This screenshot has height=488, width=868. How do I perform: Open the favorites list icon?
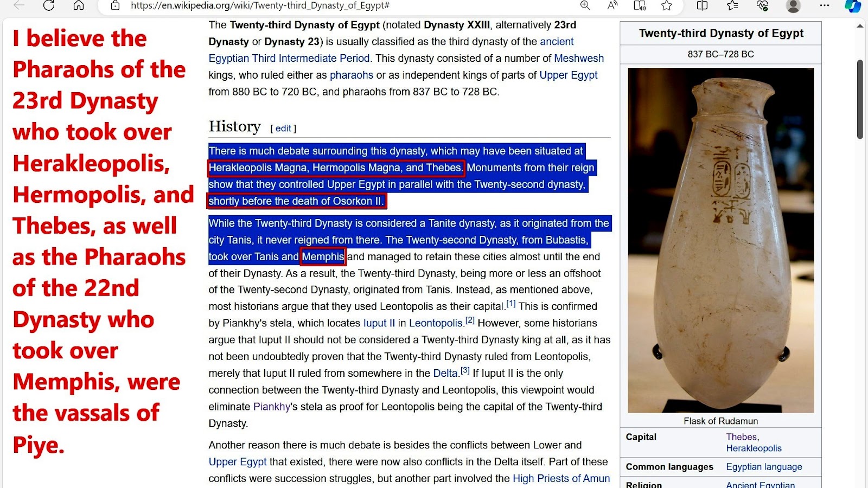tap(732, 5)
